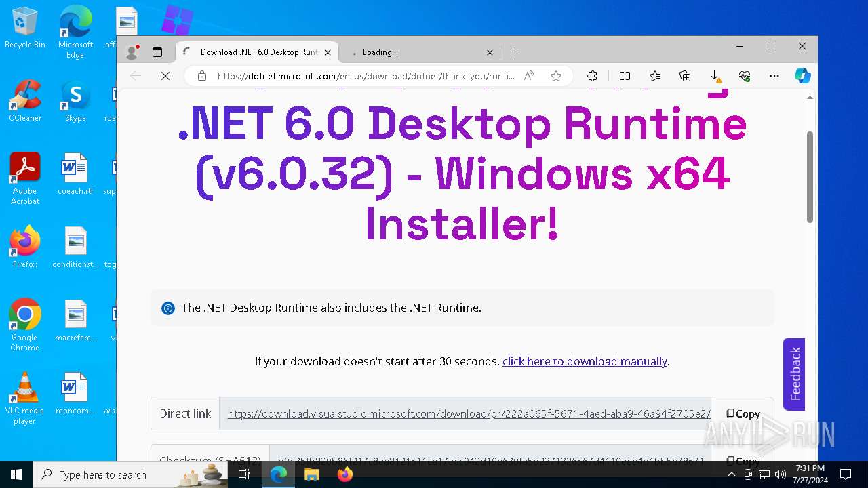Switch to Download .NET 6.0 Desktop Runtime tab
Screen dimensions: 868x488
pyautogui.click(x=256, y=52)
